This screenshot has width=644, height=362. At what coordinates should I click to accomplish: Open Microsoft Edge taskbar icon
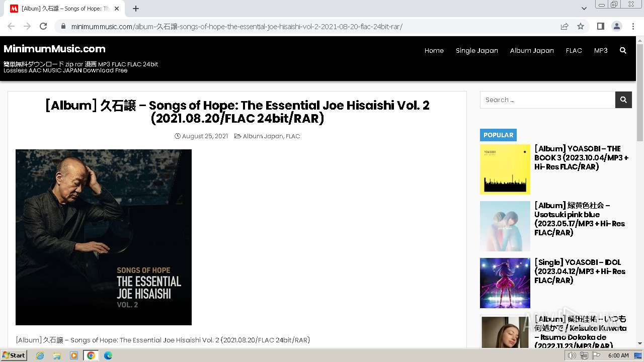108,355
